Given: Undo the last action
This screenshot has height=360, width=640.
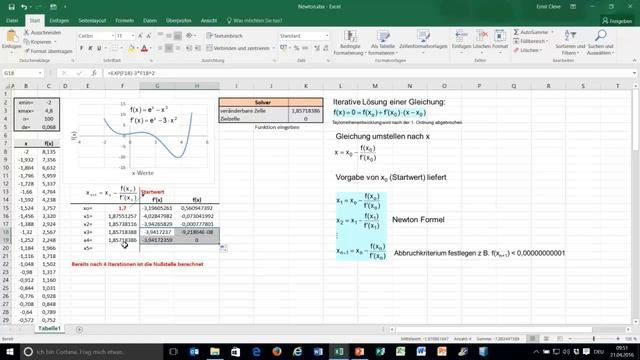Looking at the screenshot, I should tap(24, 7).
